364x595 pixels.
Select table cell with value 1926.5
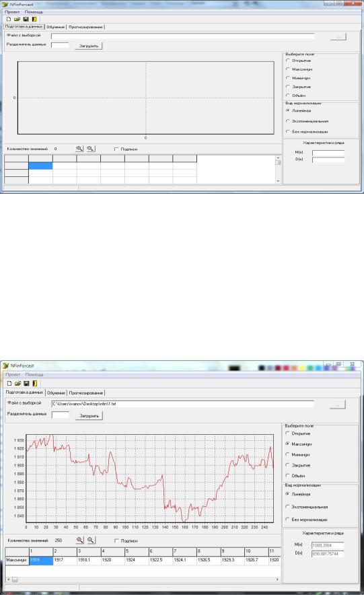[209, 560]
